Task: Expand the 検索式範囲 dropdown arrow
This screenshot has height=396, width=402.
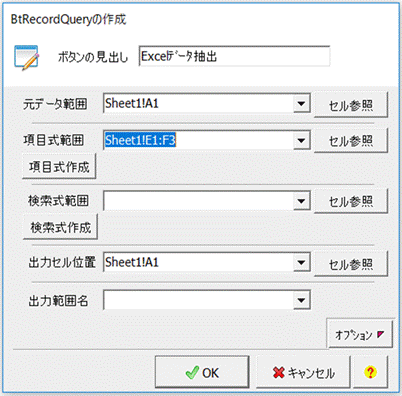Action: (301, 201)
